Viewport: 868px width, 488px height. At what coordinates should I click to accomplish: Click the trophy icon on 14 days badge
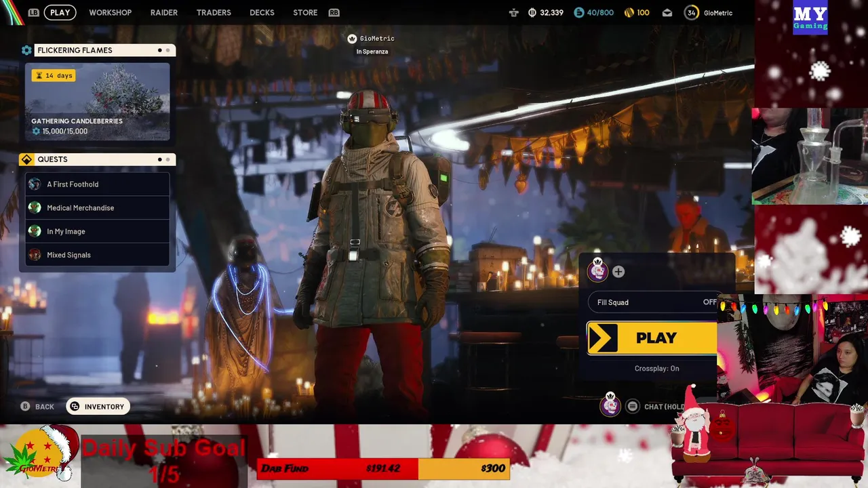coord(38,76)
